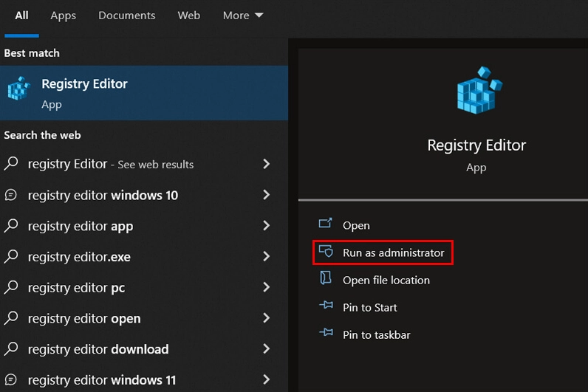Click search magnifier icon beside 'registry editor download'

point(11,348)
